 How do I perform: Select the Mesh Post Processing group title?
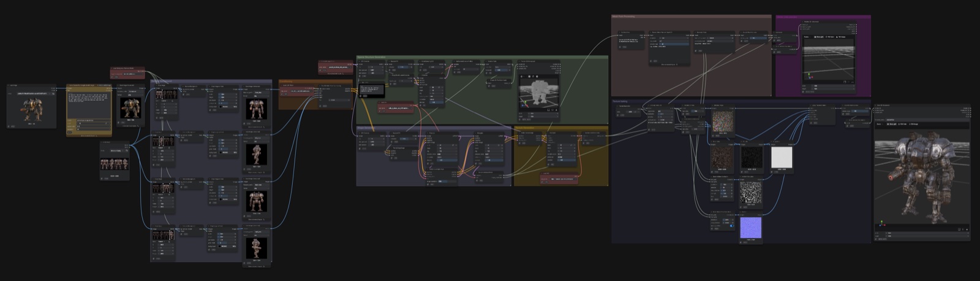coord(624,17)
